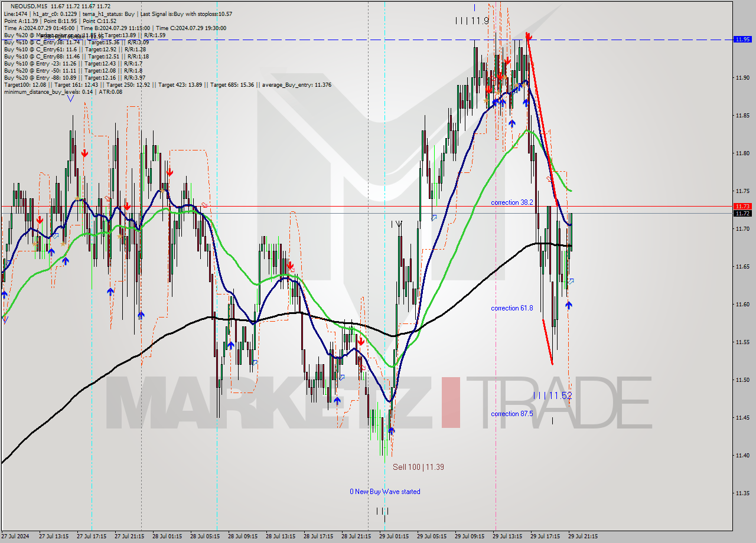Viewport: 756px width, 543px height.
Task: Click the red 11.73 price tag
Action: 742,206
